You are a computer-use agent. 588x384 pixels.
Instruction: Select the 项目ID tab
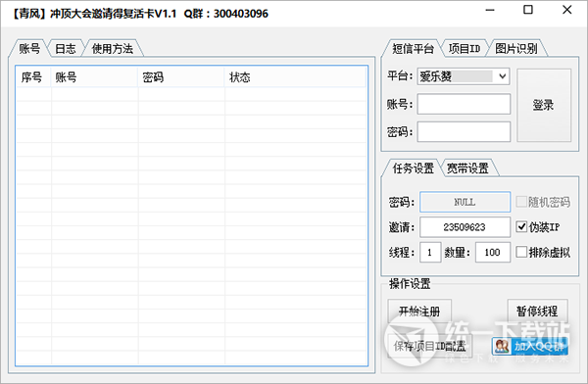(x=465, y=49)
